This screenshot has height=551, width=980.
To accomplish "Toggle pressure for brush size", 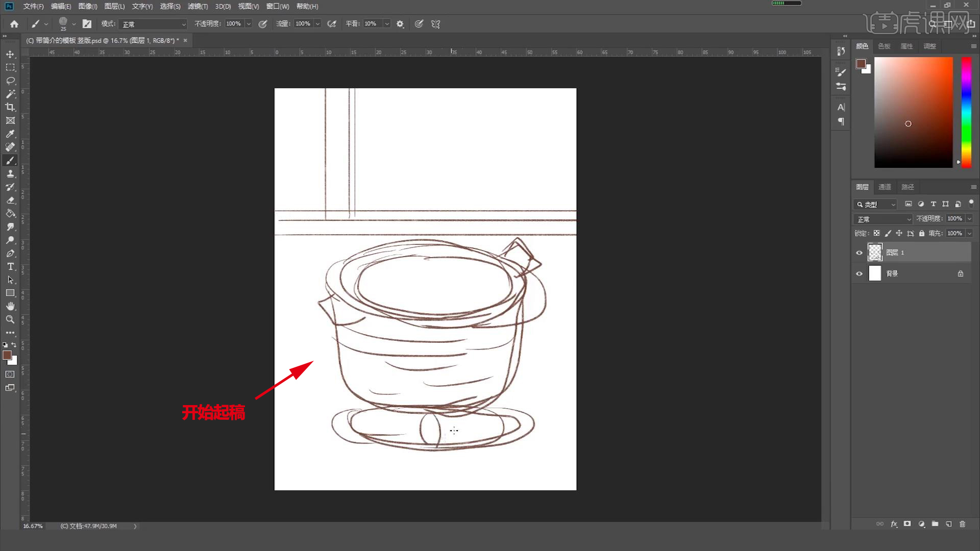I will [x=419, y=24].
